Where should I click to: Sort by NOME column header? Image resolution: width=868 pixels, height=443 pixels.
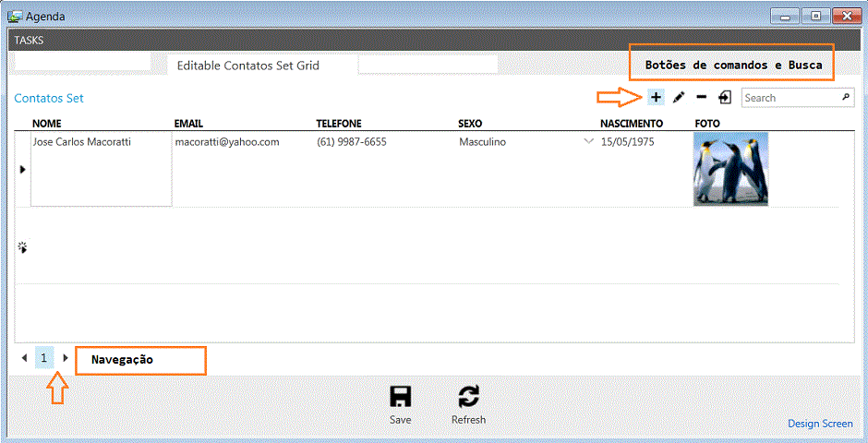[46, 124]
